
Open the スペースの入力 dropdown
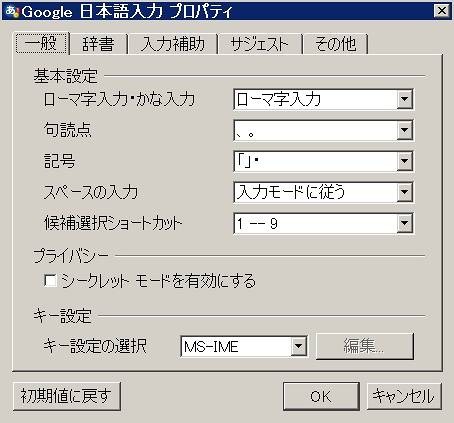(x=323, y=192)
